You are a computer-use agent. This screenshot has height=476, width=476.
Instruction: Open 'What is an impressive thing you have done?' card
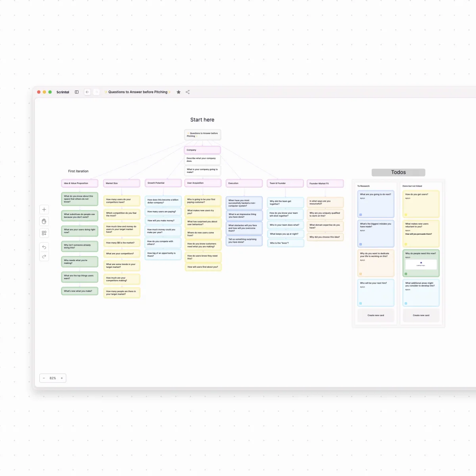[244, 215]
